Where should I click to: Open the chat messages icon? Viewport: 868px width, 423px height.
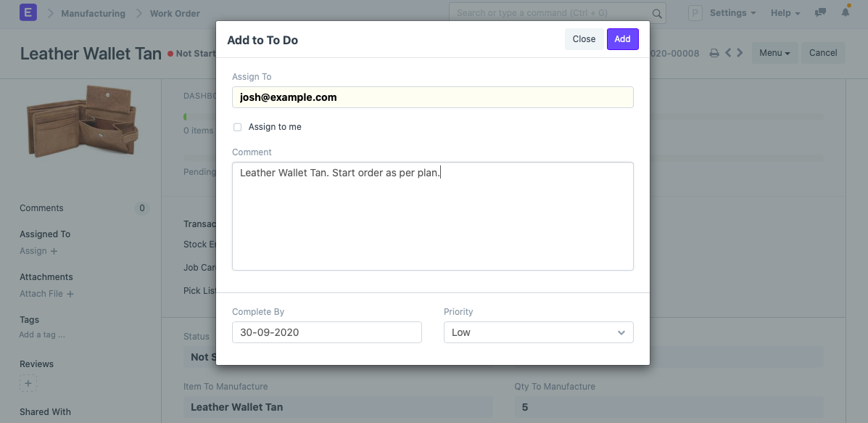click(x=820, y=12)
